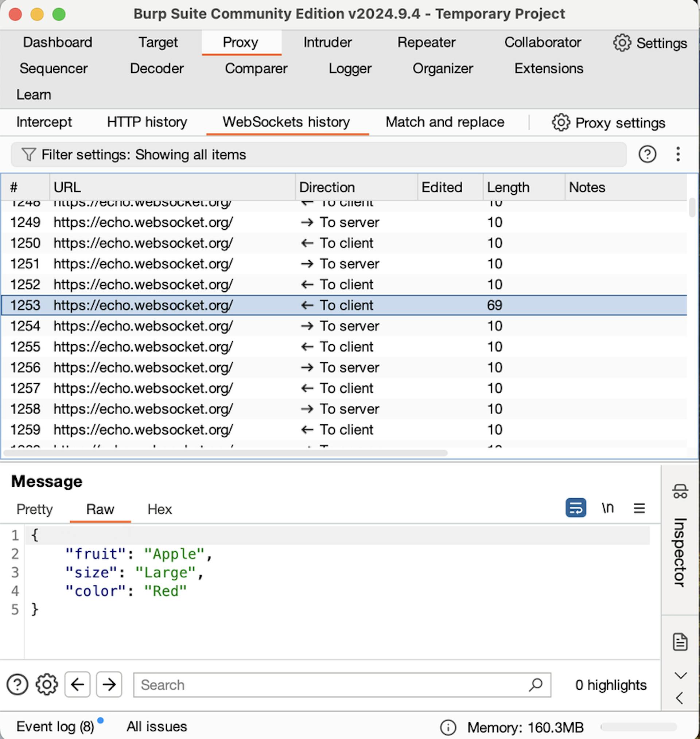
Task: Open the Inspector panel icon
Action: pos(680,491)
